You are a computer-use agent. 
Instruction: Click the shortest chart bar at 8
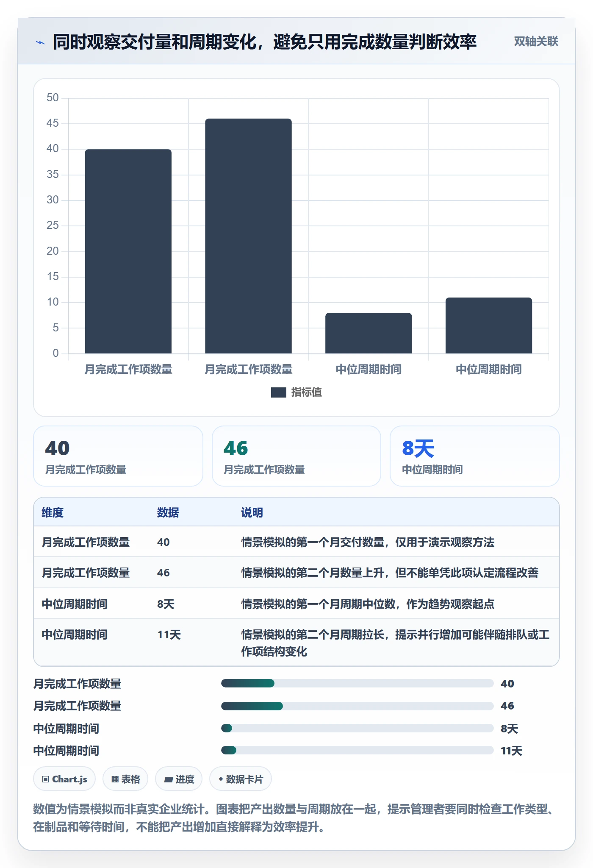(x=369, y=333)
